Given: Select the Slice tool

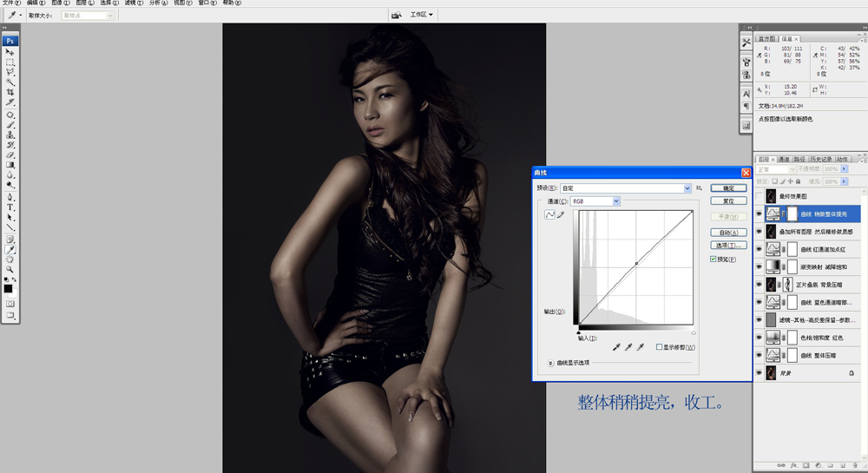Looking at the screenshot, I should click(10, 102).
